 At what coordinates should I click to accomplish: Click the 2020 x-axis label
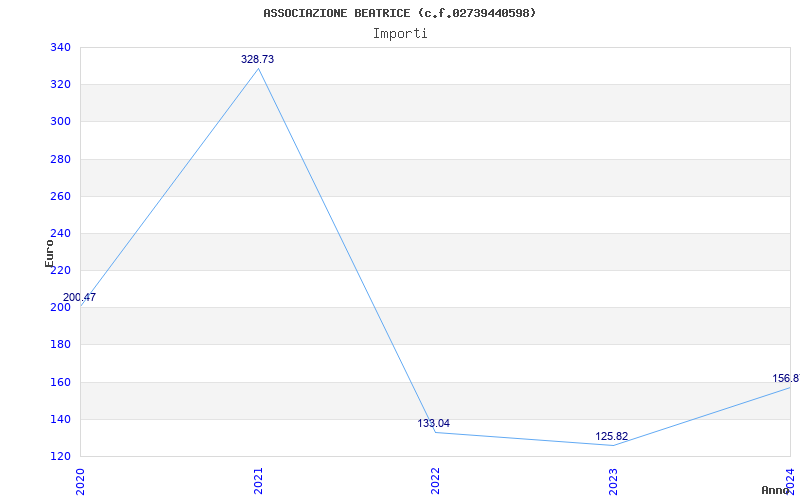(80, 481)
